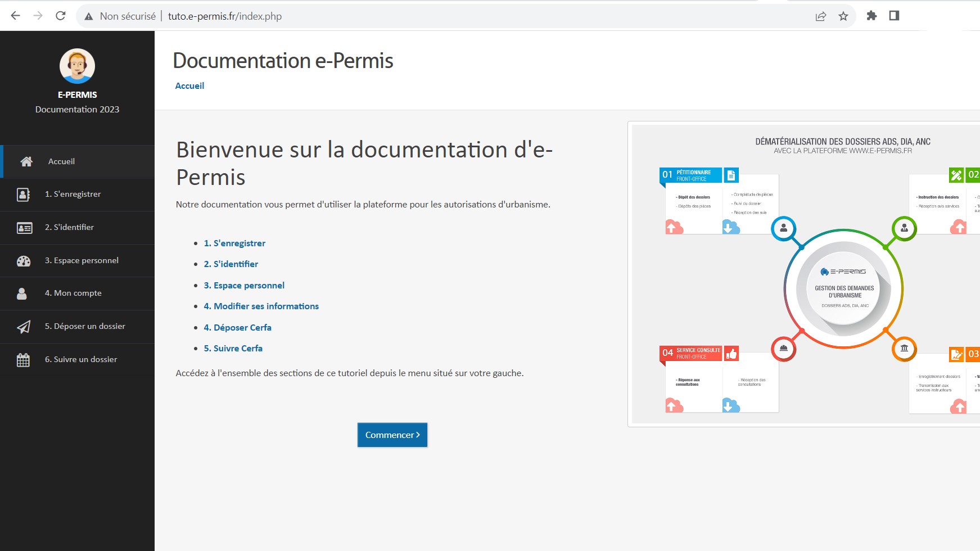Click the E-PERMIS support avatar image
This screenshot has height=551, width=980.
[x=77, y=66]
